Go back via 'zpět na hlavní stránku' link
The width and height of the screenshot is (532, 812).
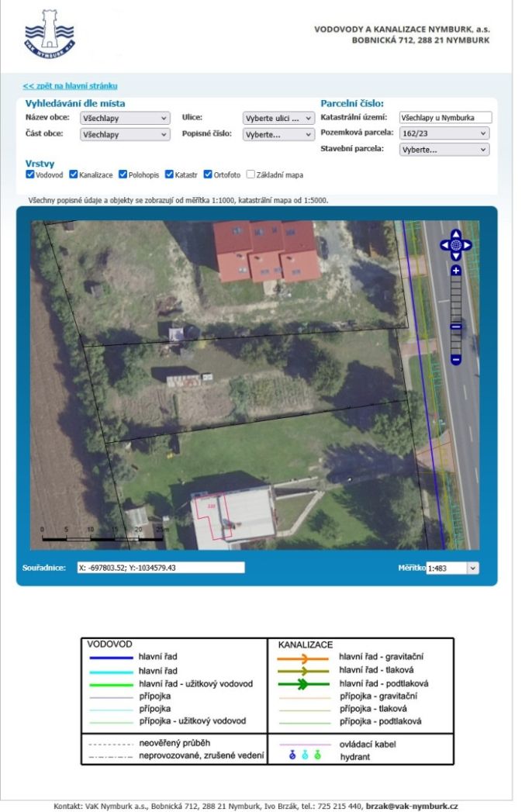[x=70, y=86]
